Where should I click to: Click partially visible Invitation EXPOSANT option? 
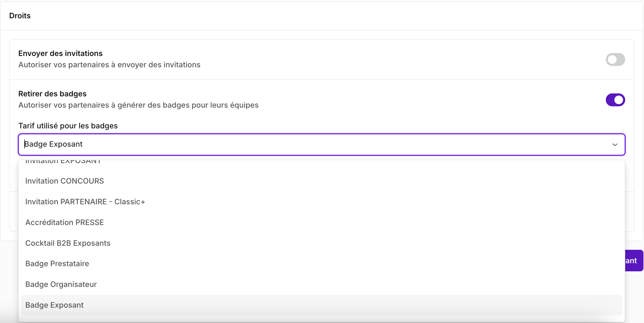[x=63, y=162]
